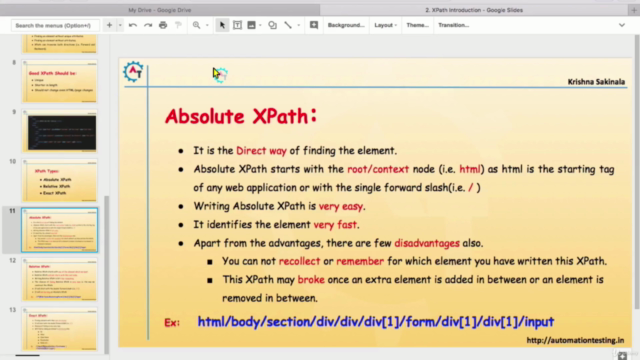
Task: Choose the Select arrow cursor tool
Action: pyautogui.click(x=222, y=25)
